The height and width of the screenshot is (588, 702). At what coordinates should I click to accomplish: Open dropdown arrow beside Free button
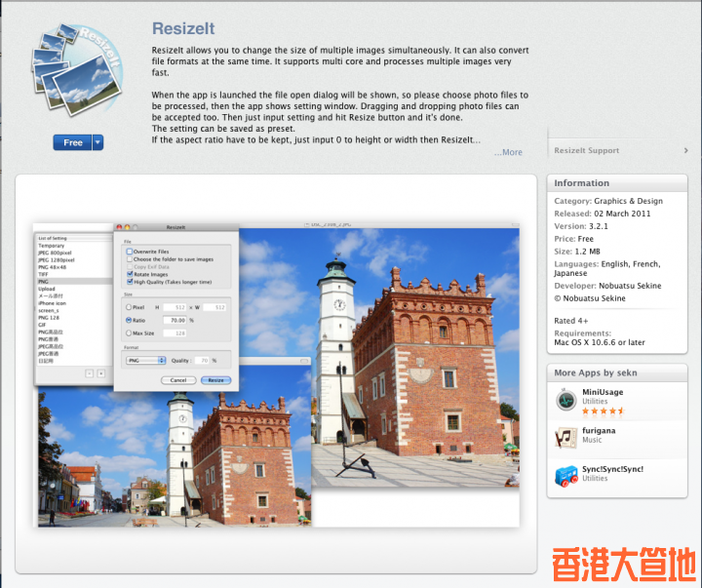[x=97, y=142]
